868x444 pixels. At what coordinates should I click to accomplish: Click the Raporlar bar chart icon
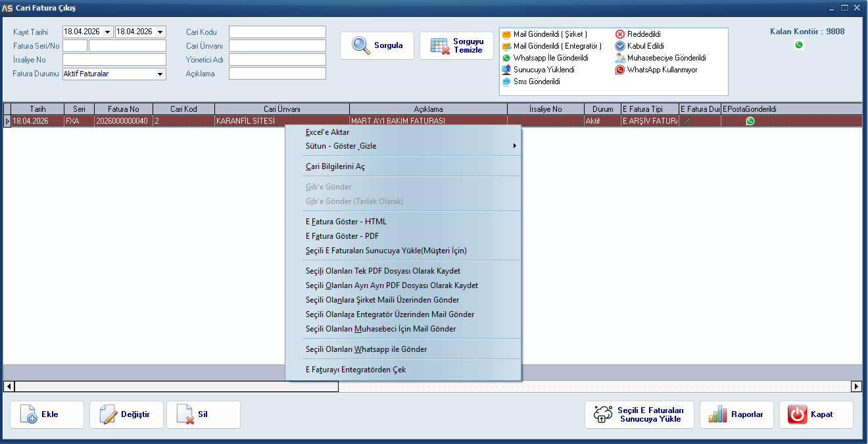tap(718, 414)
